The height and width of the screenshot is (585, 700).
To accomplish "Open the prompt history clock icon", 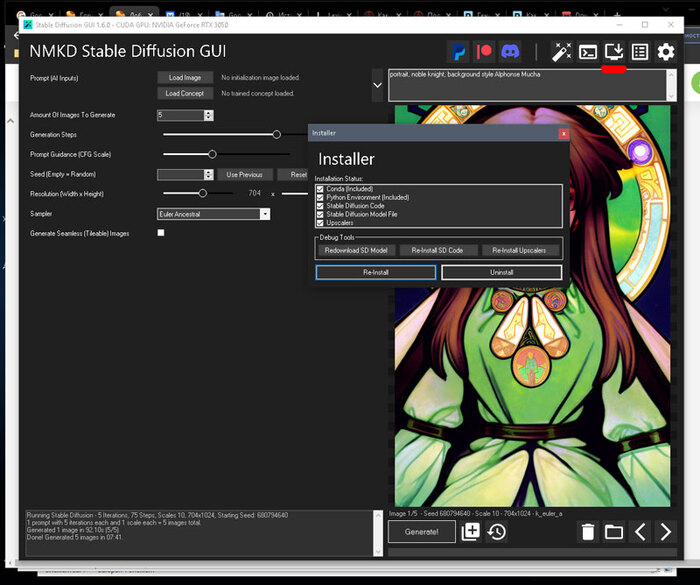I will 497,532.
